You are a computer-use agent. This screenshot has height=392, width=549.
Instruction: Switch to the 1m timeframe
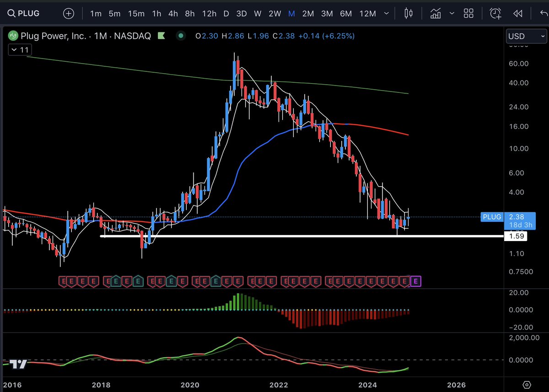pos(96,13)
